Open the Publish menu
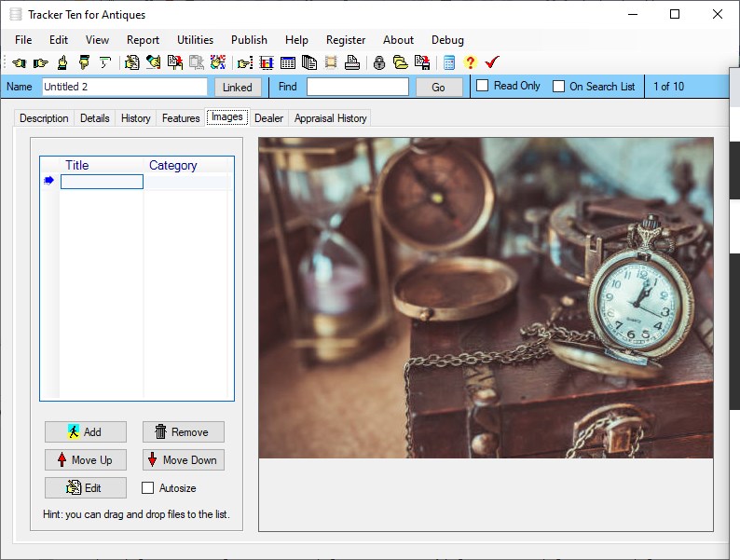The image size is (740, 560). pyautogui.click(x=249, y=40)
